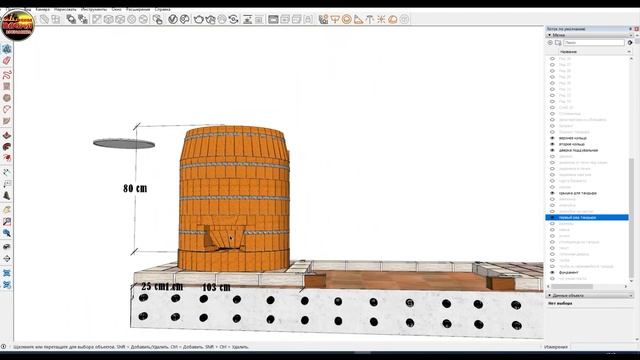Hide the фундамент tag
Screen dimensions: 640x360
[x=552, y=272]
